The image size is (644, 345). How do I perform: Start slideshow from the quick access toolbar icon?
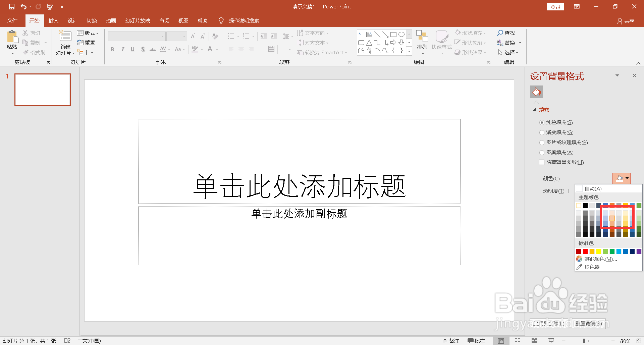tap(50, 7)
